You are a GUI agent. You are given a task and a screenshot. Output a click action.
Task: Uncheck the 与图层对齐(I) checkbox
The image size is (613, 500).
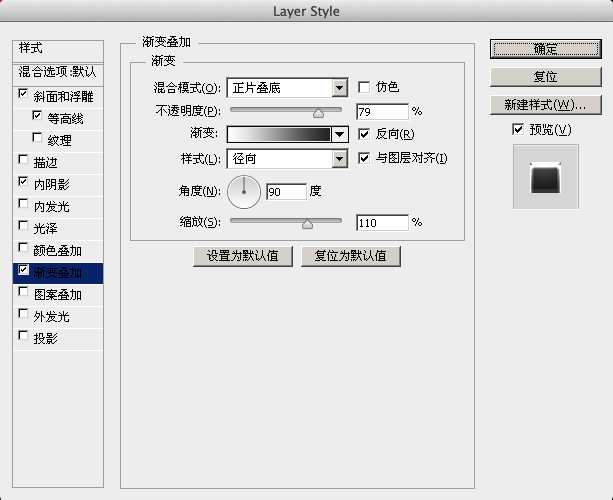pyautogui.click(x=364, y=158)
